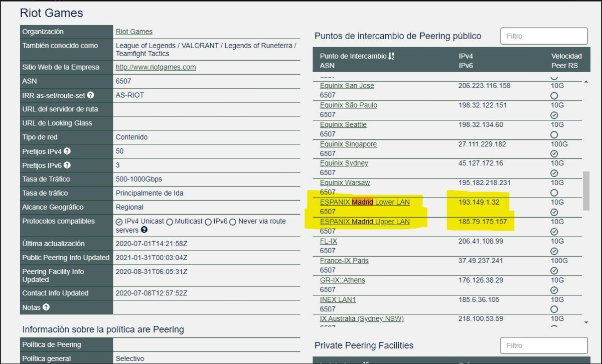Click help icon next to Prefijos IPv4
This screenshot has width=602, height=364.
pos(67,151)
